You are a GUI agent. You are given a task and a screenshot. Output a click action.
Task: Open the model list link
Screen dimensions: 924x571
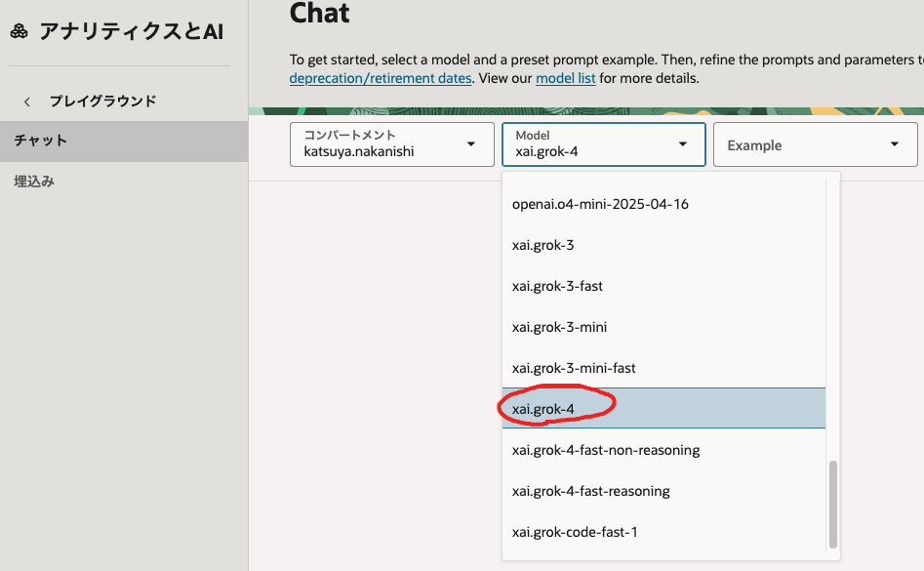click(x=565, y=78)
